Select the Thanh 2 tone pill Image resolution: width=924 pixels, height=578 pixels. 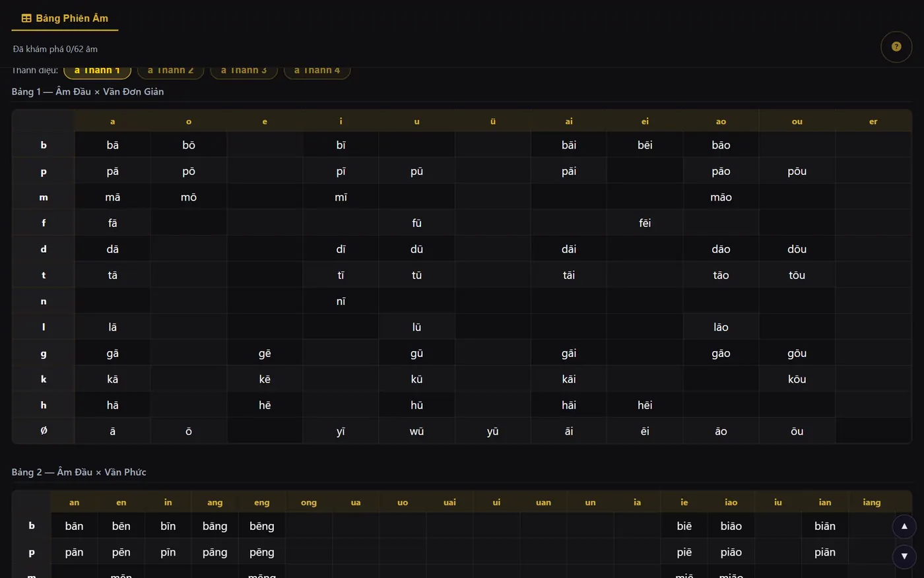(x=171, y=71)
